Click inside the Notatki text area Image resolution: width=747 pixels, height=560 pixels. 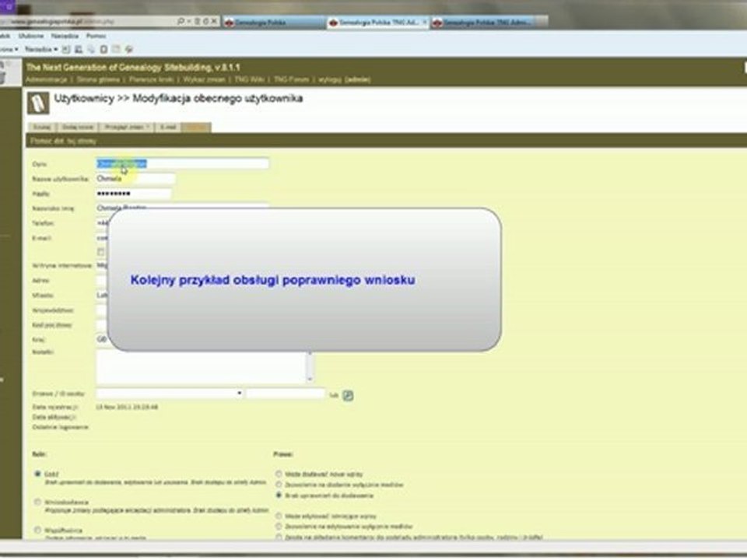pyautogui.click(x=201, y=366)
